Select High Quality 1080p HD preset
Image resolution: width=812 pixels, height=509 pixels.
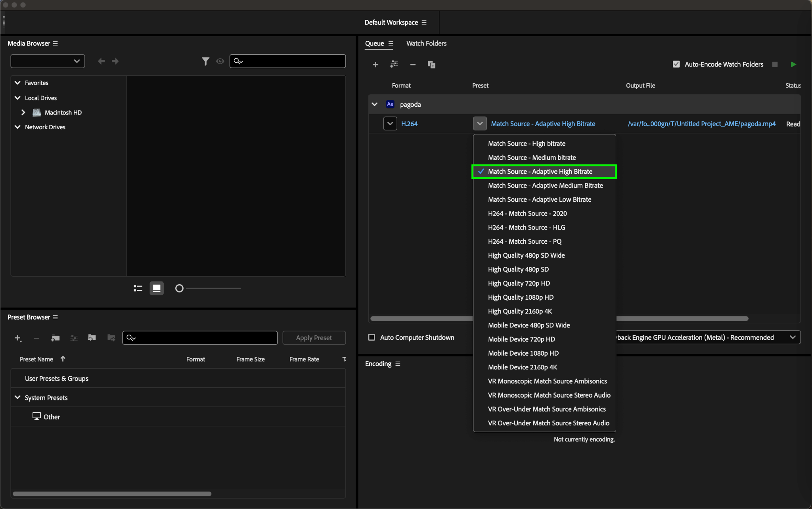pos(521,297)
